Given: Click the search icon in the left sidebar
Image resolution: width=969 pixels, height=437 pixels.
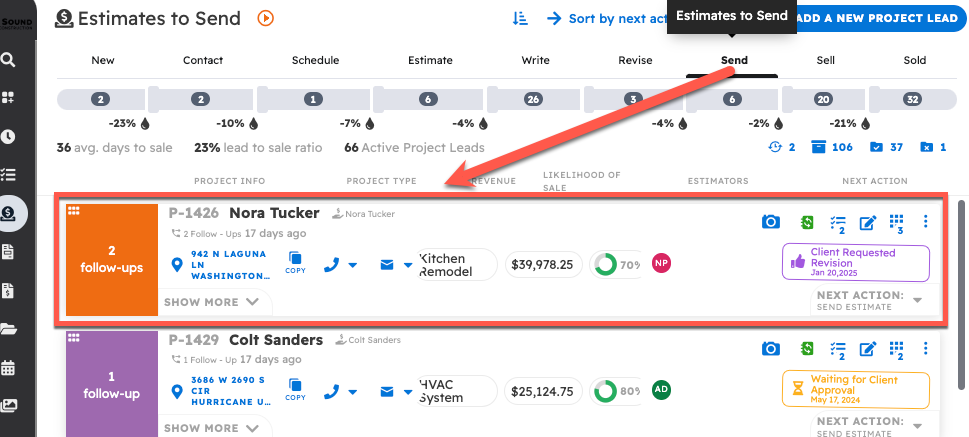Looking at the screenshot, I should pos(9,60).
